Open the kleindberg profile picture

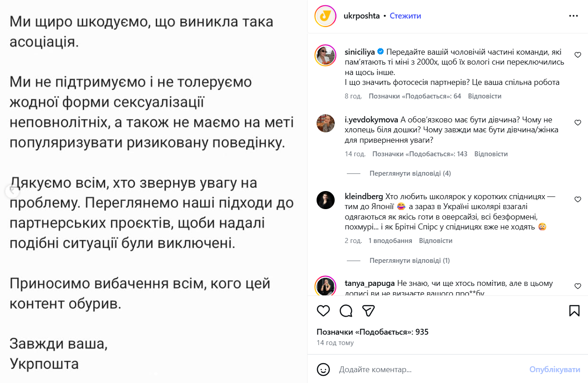pyautogui.click(x=325, y=200)
